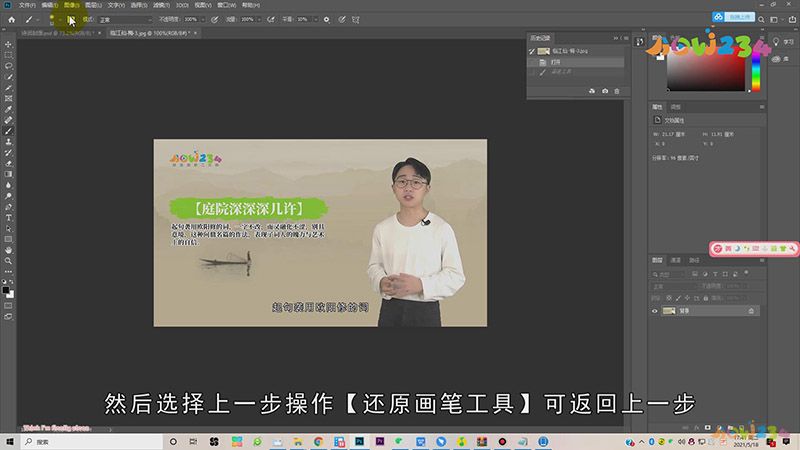Open the 滤镜 menu

click(x=161, y=5)
